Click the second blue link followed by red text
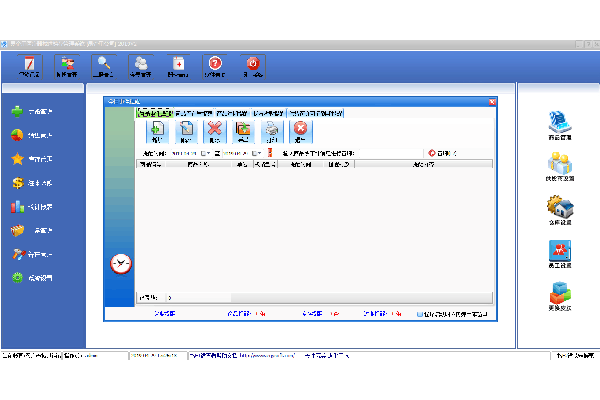This screenshot has height=400, width=600. [x=239, y=313]
